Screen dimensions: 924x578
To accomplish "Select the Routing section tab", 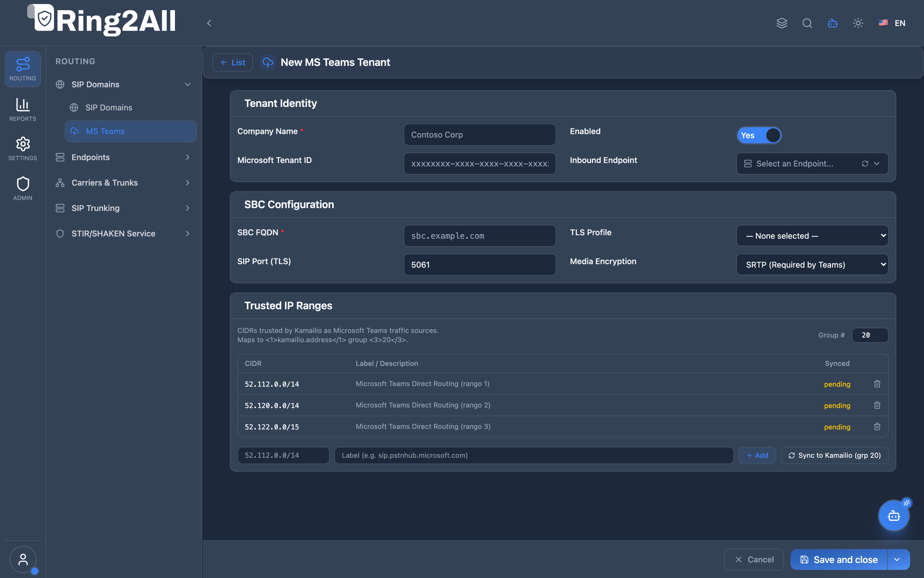I will [23, 69].
